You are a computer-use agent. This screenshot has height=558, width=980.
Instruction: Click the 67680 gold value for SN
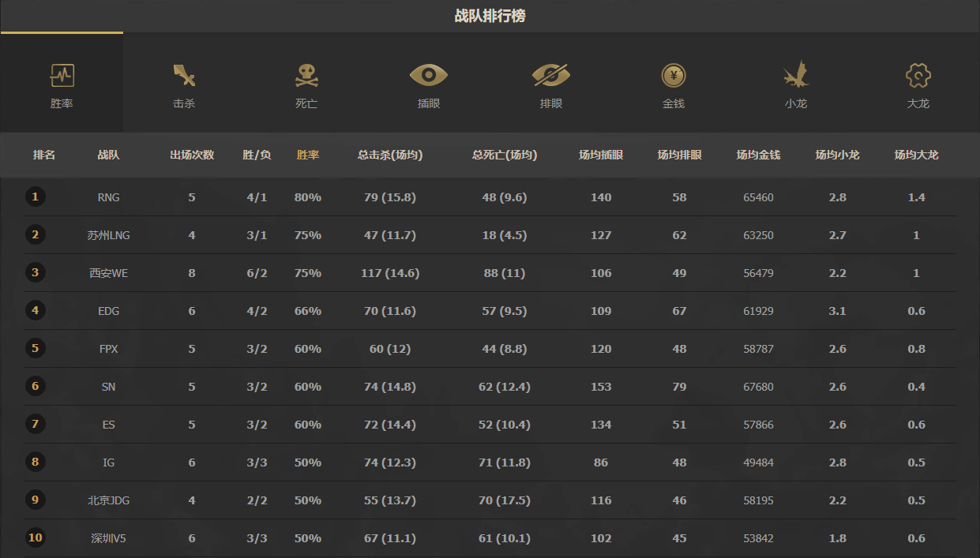point(759,387)
